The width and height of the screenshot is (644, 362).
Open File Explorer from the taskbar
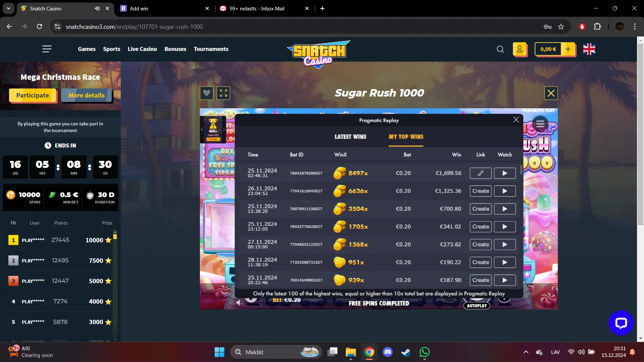coord(351,352)
